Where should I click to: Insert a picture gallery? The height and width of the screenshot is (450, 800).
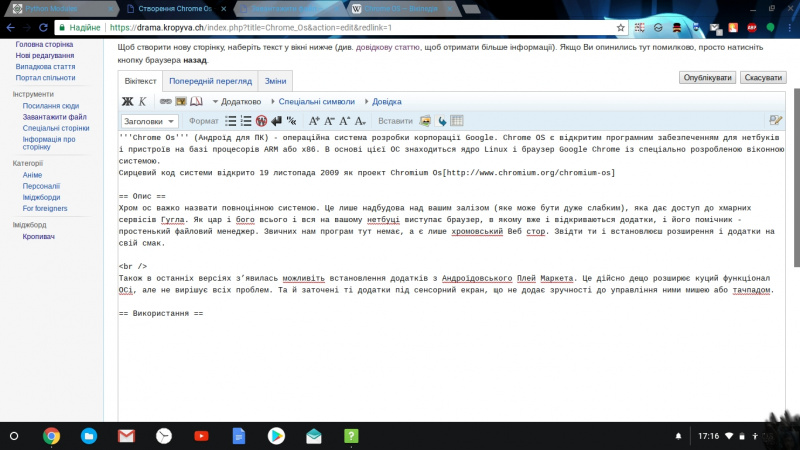(x=425, y=121)
